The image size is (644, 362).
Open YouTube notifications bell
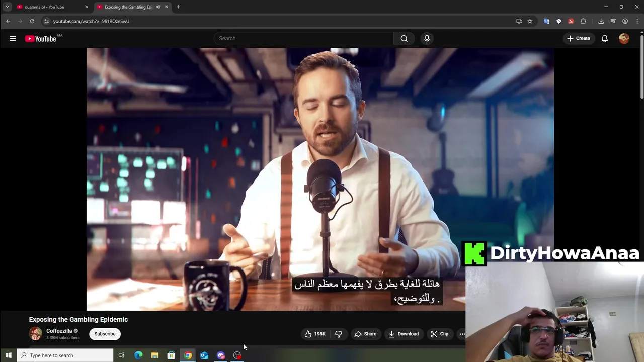[605, 38]
